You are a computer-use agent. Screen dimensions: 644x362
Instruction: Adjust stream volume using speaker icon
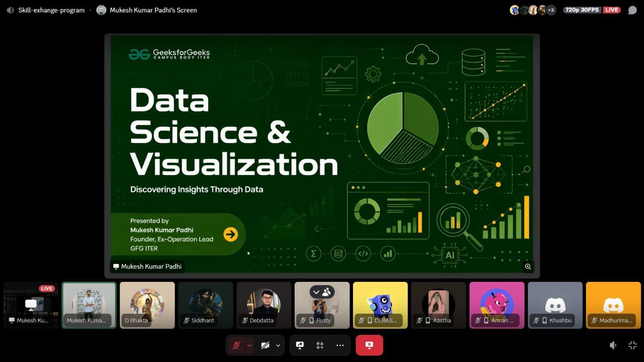pyautogui.click(x=613, y=345)
